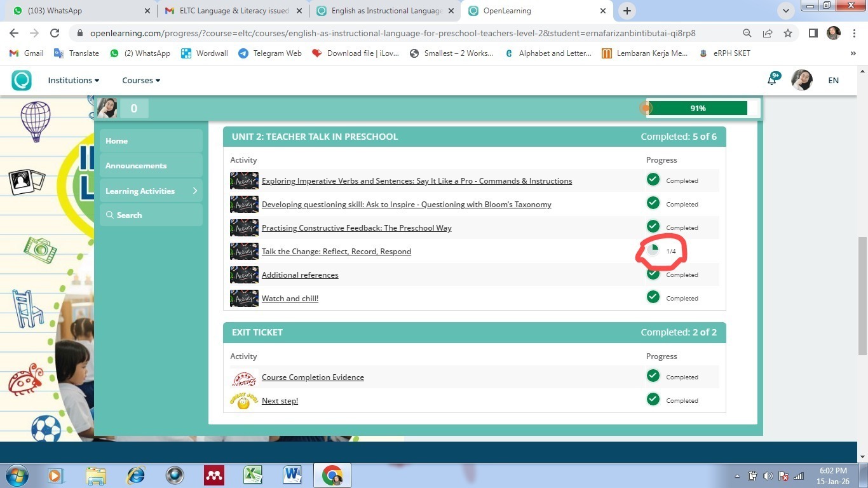
Task: Open the Course Completion Evidence link
Action: (x=313, y=377)
